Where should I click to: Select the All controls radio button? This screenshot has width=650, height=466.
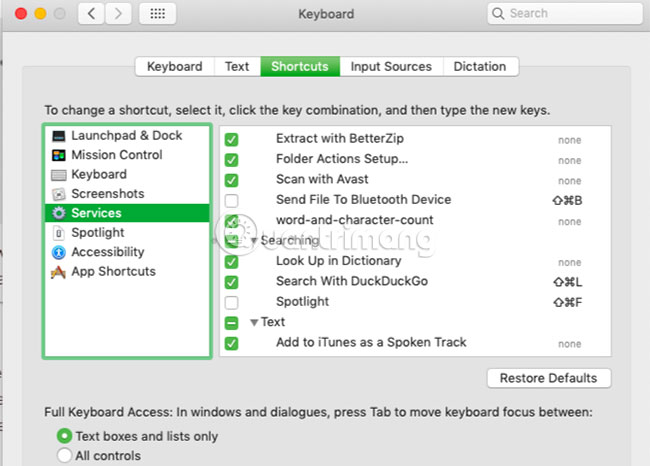click(65, 456)
